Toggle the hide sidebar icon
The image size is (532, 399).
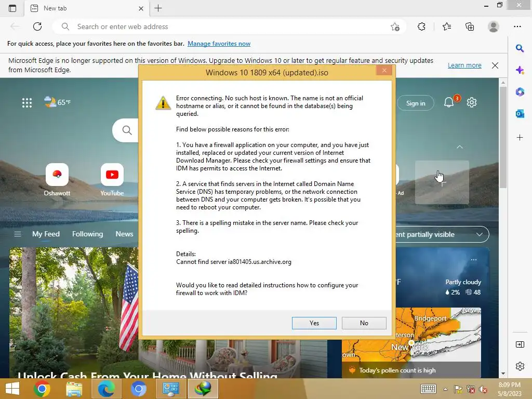point(520,344)
